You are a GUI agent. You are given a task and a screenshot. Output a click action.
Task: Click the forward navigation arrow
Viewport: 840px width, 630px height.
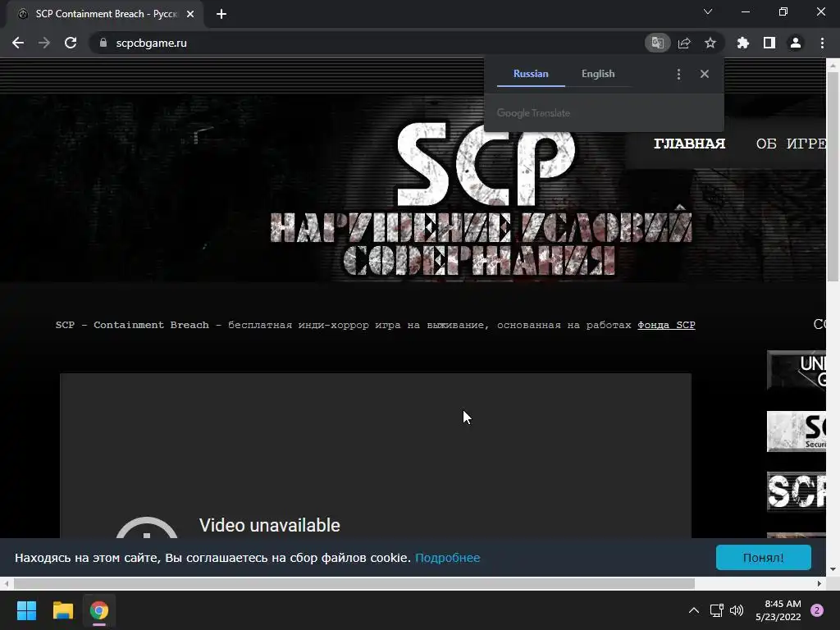pos(44,43)
